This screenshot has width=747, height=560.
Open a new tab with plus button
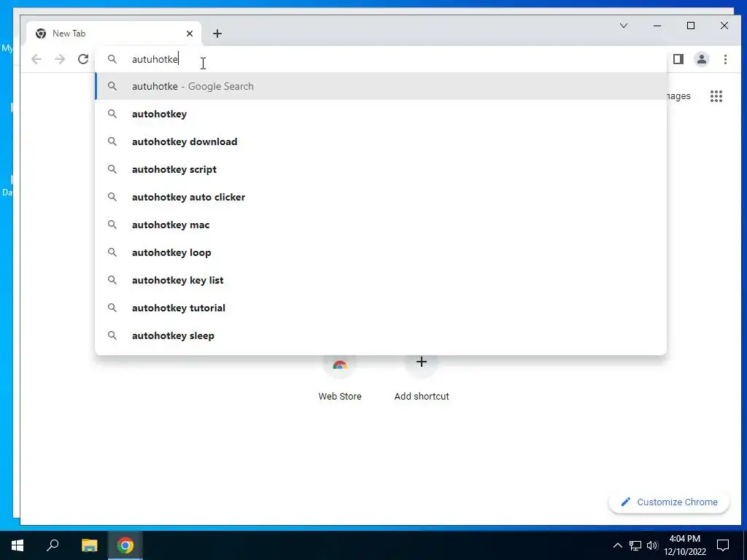click(x=217, y=34)
